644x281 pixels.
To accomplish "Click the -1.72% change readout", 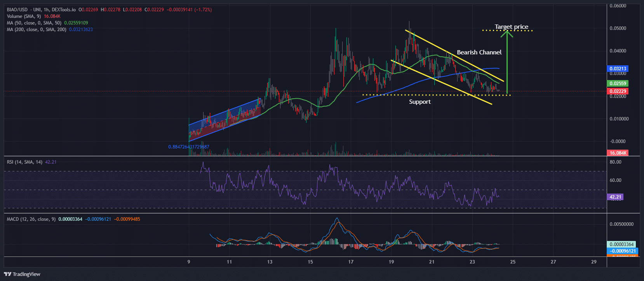I will click(x=203, y=10).
